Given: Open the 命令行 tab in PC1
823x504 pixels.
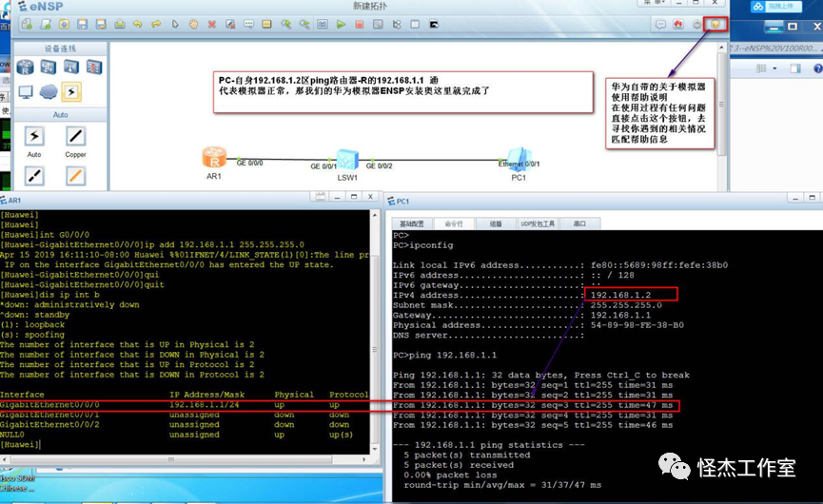Looking at the screenshot, I should (x=454, y=223).
